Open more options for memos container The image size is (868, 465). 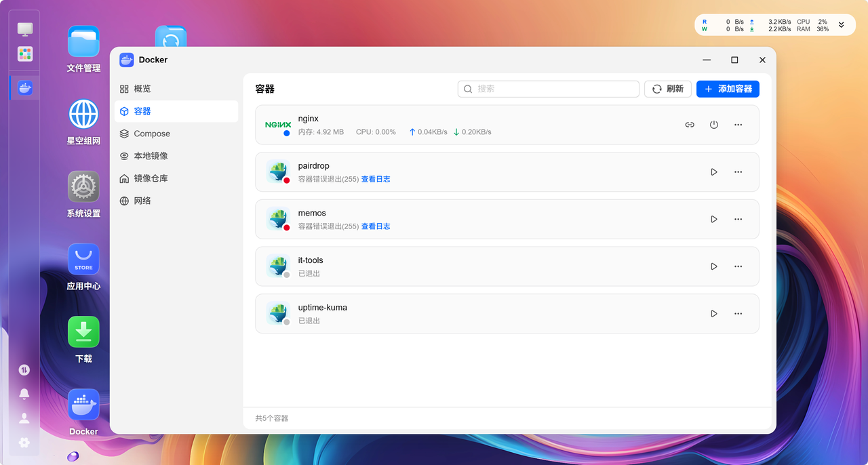738,219
